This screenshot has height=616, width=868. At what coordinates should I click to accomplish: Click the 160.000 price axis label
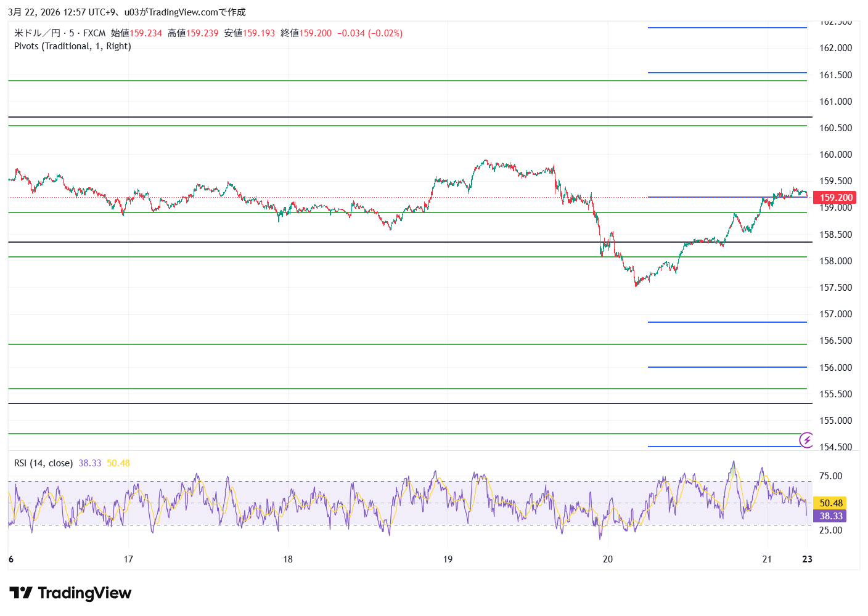point(835,155)
